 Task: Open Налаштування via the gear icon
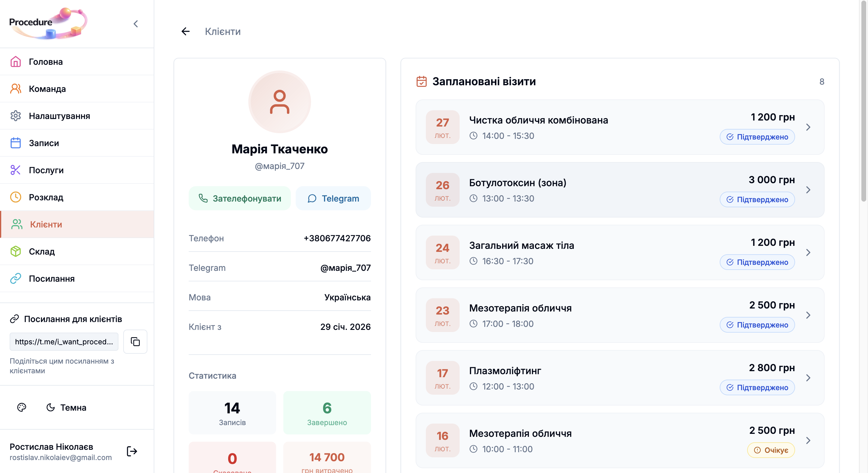pos(16,116)
